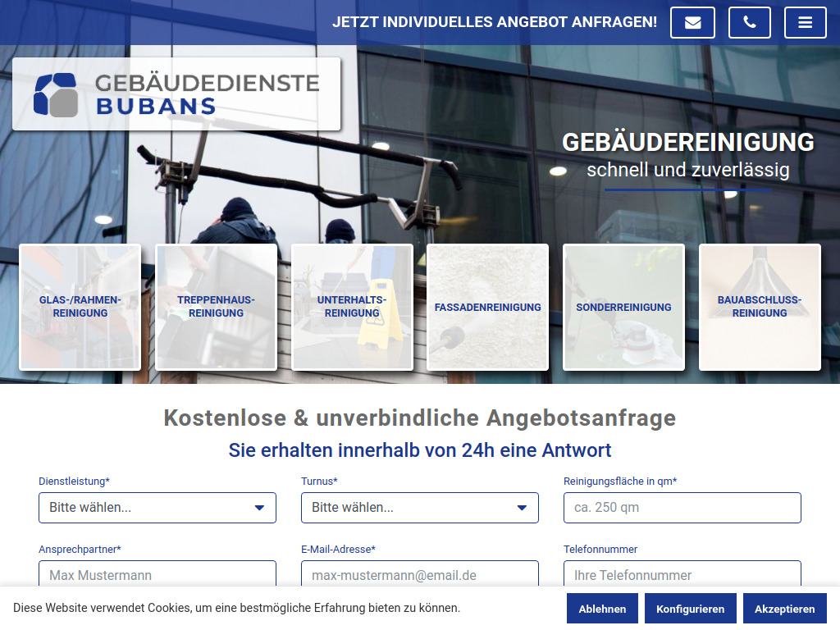Click the phone icon in the top bar
The height and width of the screenshot is (630, 840).
pyautogui.click(x=749, y=22)
